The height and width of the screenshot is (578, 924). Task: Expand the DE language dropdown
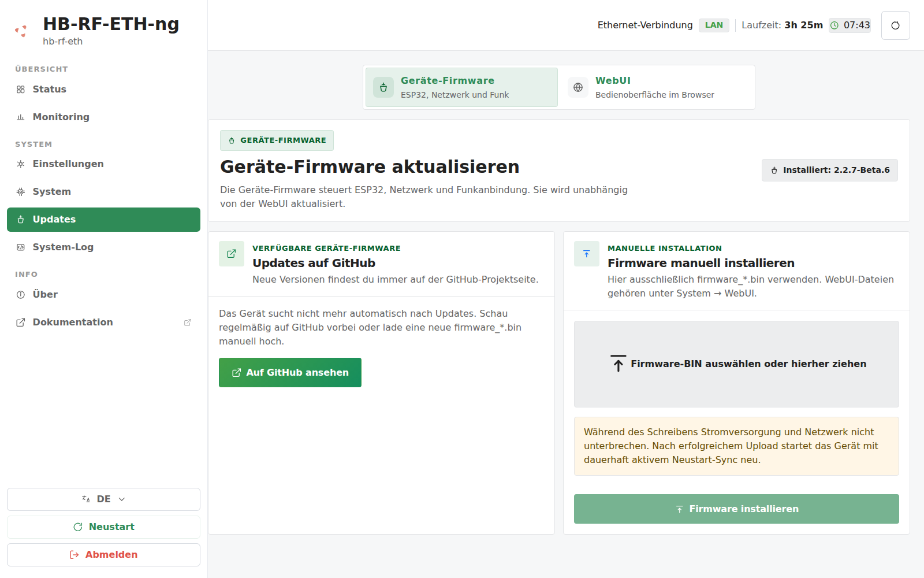103,499
